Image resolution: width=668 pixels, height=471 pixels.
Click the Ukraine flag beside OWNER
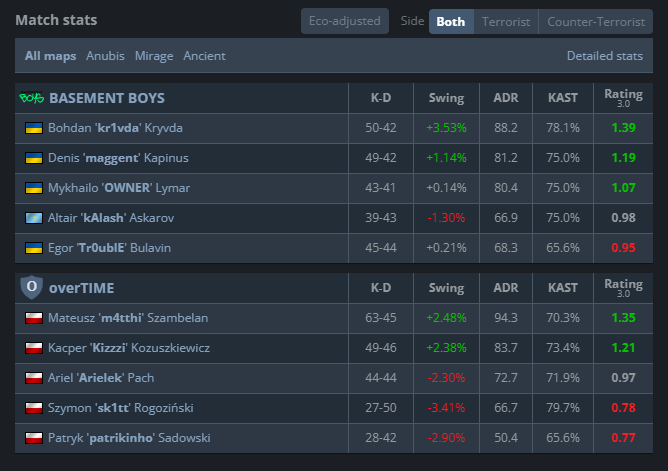click(x=34, y=188)
